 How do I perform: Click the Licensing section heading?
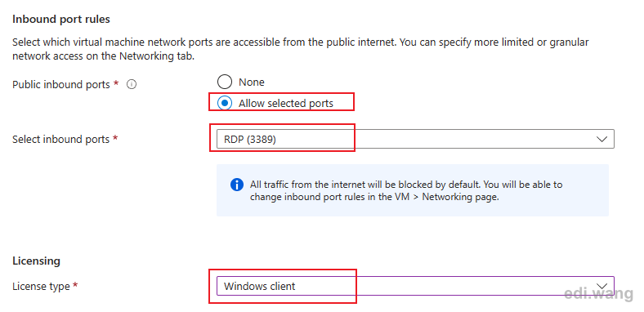coord(36,261)
